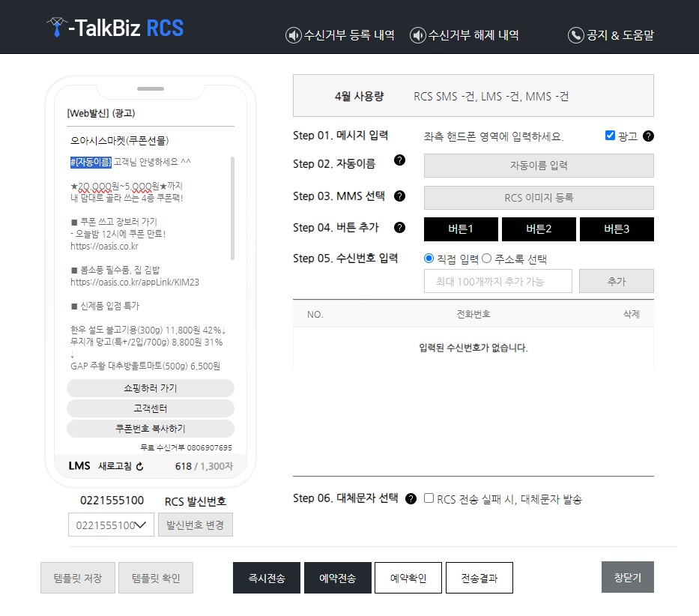Open the 0221555100 sender number dropdown
The image size is (699, 616).
(109, 525)
